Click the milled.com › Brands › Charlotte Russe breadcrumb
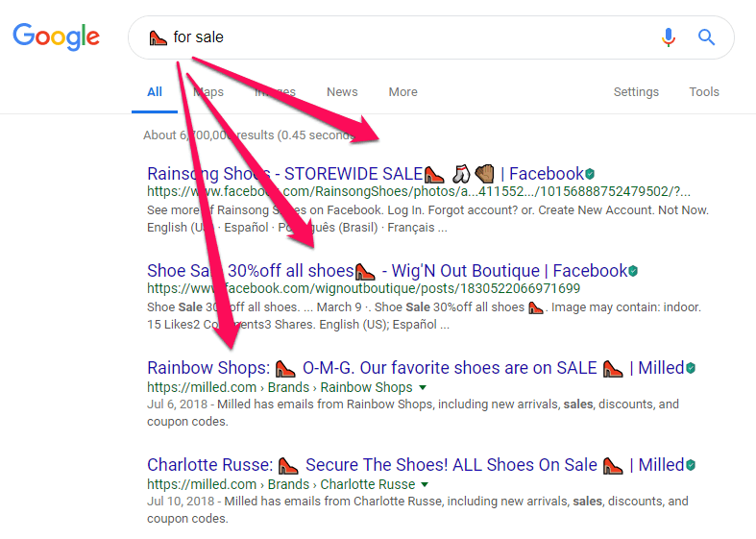 click(x=281, y=484)
